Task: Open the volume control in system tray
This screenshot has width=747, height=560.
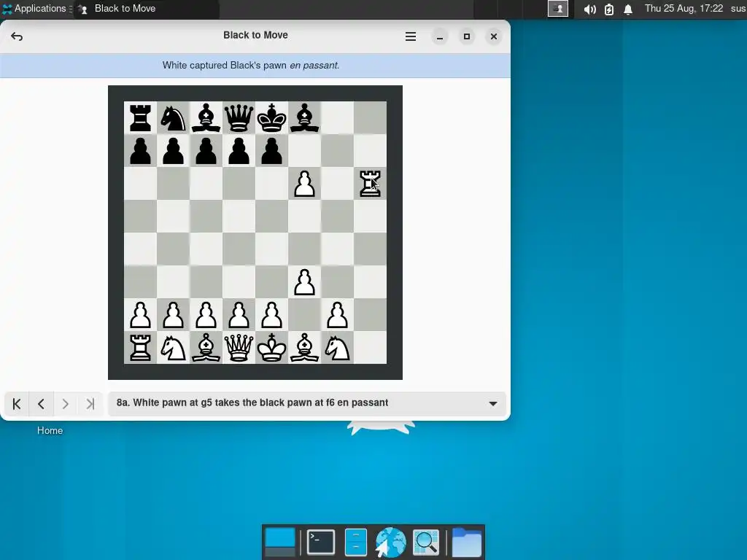Action: (589, 9)
